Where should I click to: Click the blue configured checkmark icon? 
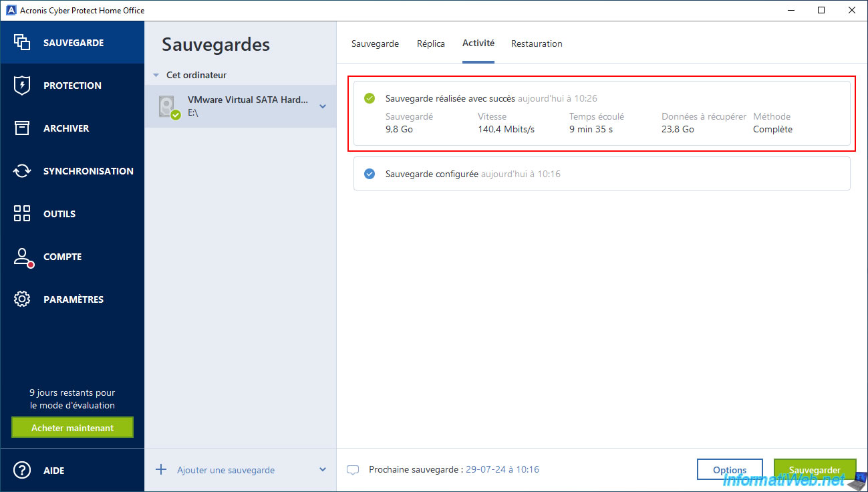point(370,174)
